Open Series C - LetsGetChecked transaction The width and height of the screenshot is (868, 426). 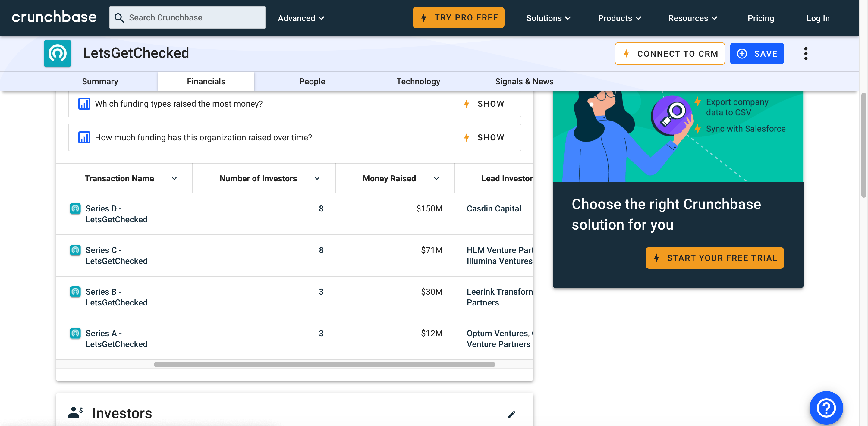pos(116,255)
